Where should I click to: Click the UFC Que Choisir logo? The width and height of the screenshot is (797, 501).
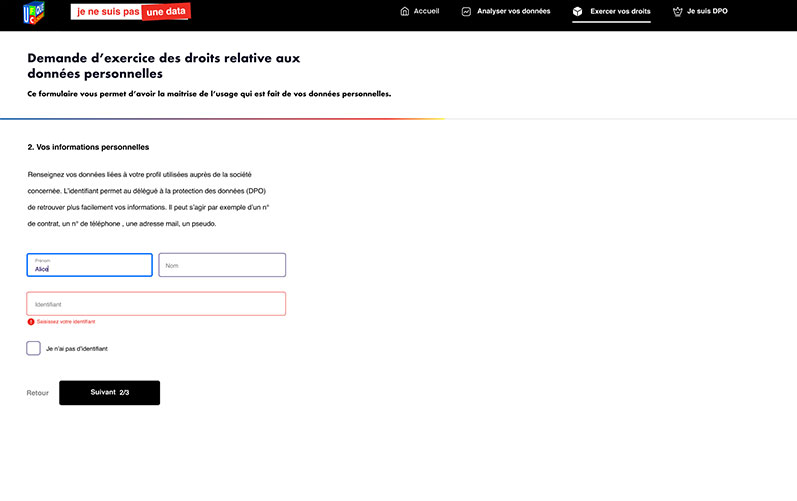point(34,13)
